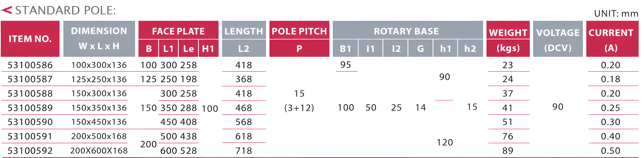
Task: Click the LENGTH L2 value 718
Action: click(244, 151)
